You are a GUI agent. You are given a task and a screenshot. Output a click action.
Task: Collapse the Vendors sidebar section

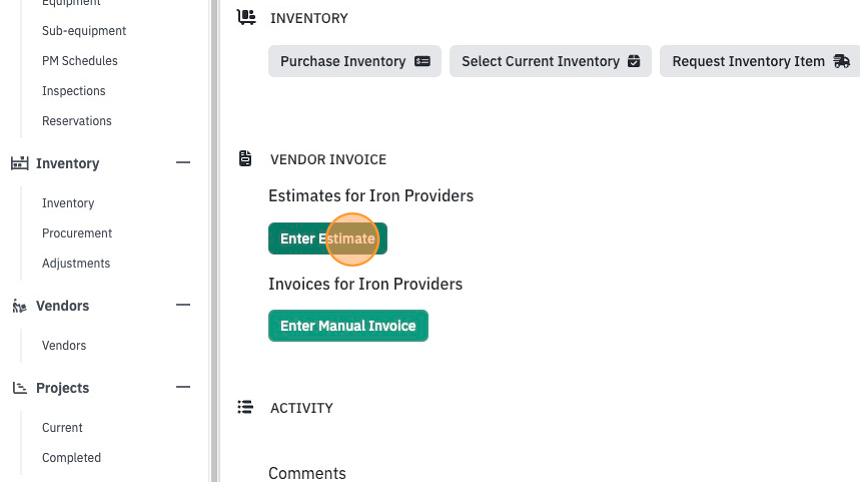tap(183, 305)
